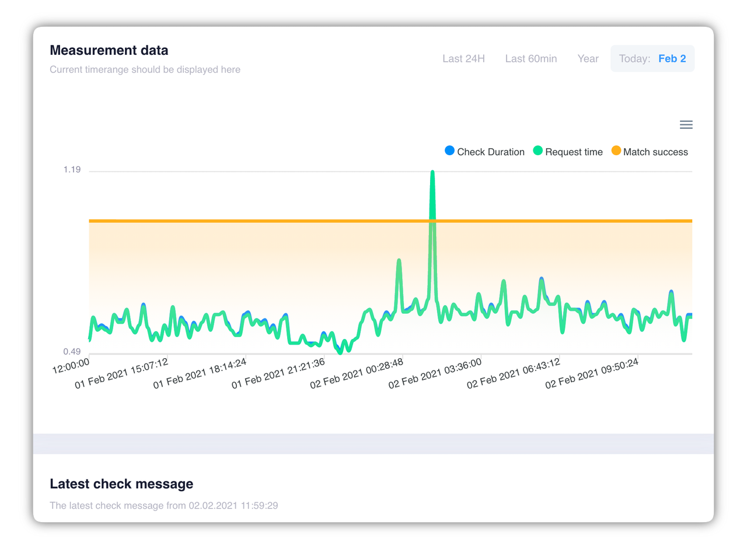Image resolution: width=747 pixels, height=560 pixels.
Task: Switch to the Last 24H range
Action: (x=463, y=59)
